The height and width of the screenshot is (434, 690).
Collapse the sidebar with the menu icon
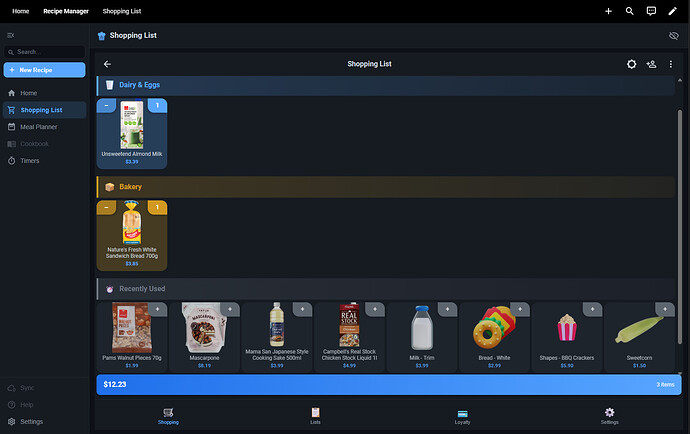pyautogui.click(x=11, y=35)
